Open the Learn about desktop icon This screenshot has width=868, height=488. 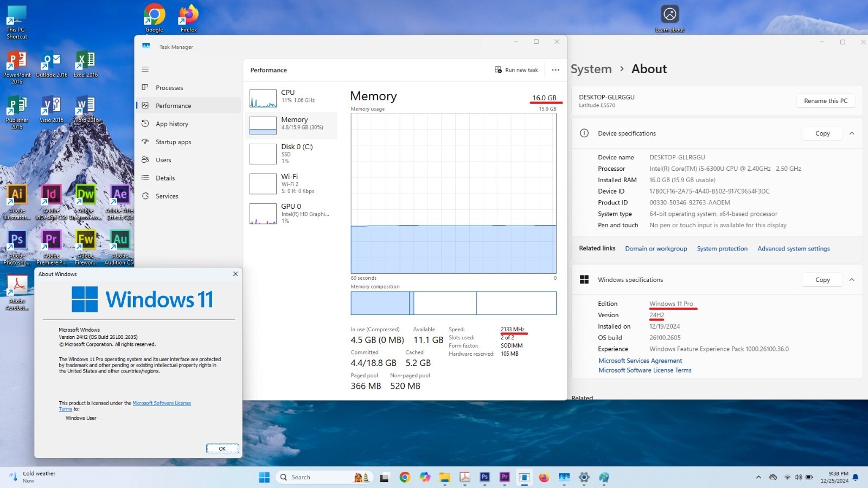tap(669, 18)
